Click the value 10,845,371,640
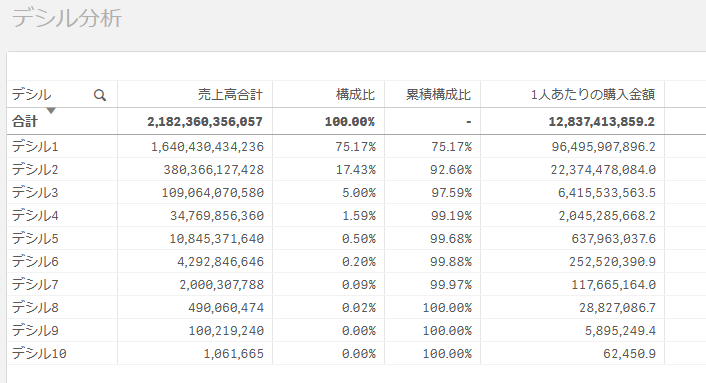706x383 pixels. point(217,239)
